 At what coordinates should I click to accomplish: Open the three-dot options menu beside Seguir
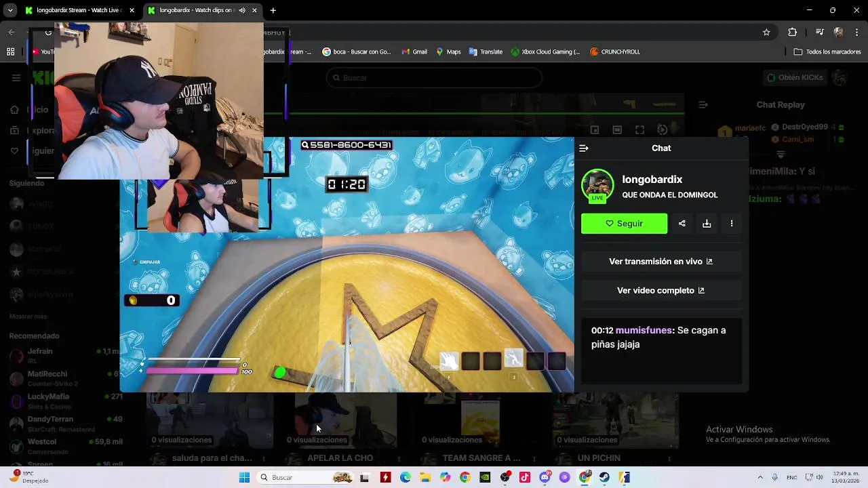[731, 224]
